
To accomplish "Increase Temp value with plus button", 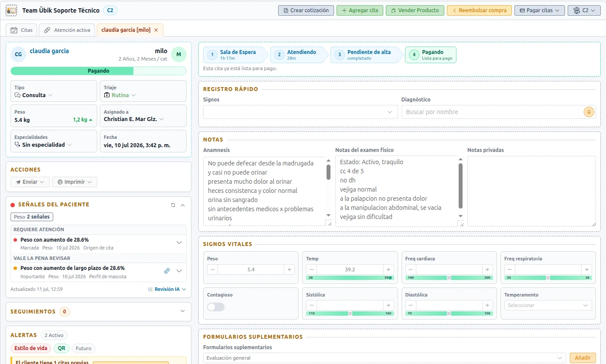I will tap(388, 270).
